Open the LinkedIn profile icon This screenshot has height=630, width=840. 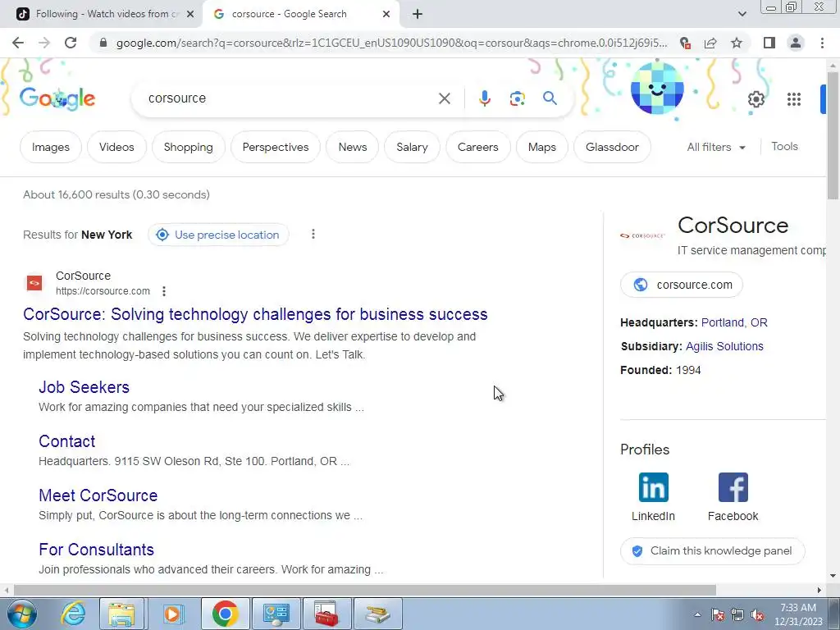pyautogui.click(x=653, y=487)
